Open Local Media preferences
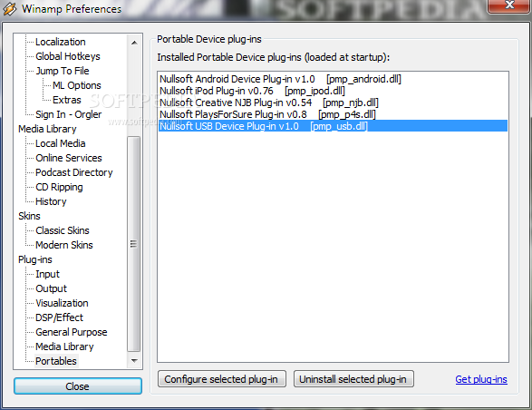The width and height of the screenshot is (532, 410). pos(61,143)
